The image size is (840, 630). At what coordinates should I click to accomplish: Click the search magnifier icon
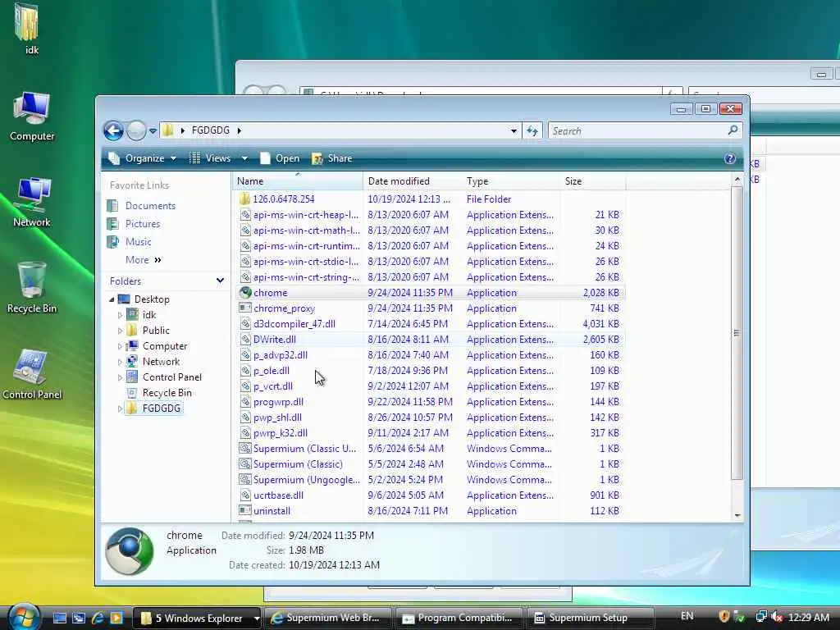point(733,130)
